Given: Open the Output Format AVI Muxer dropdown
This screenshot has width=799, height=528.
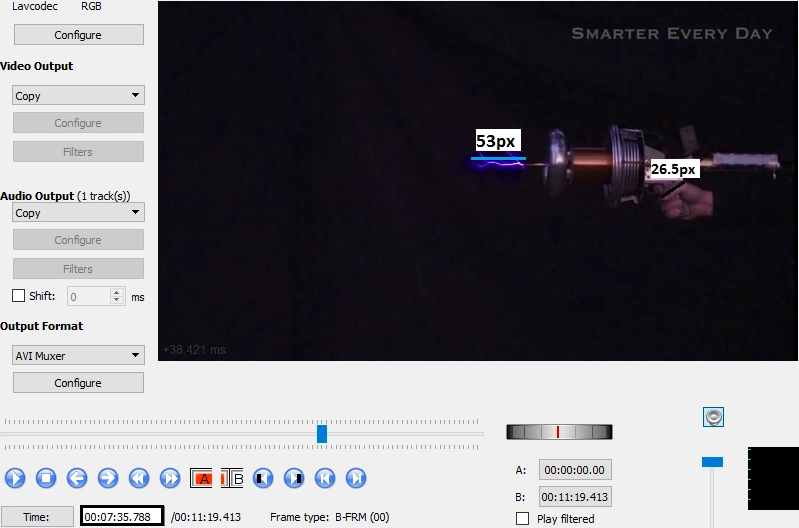Looking at the screenshot, I should (x=78, y=355).
